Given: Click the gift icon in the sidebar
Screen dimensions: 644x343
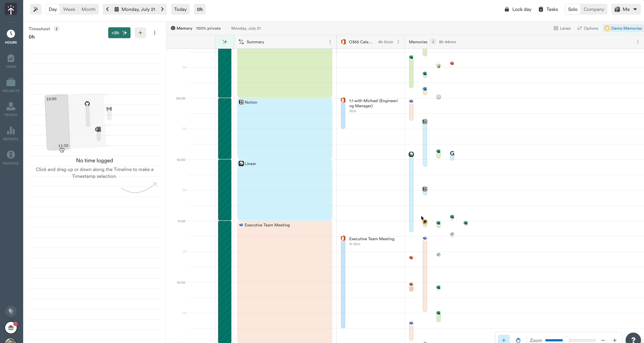Looking at the screenshot, I should [x=11, y=328].
